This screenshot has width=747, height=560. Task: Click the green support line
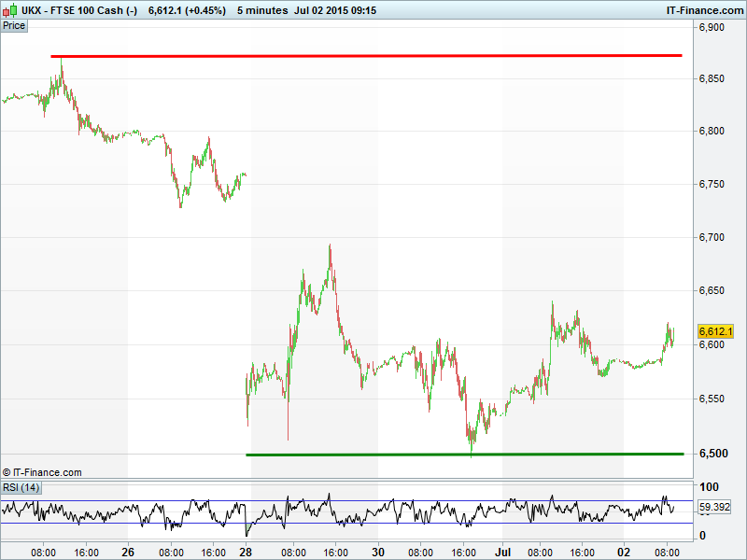click(x=467, y=455)
